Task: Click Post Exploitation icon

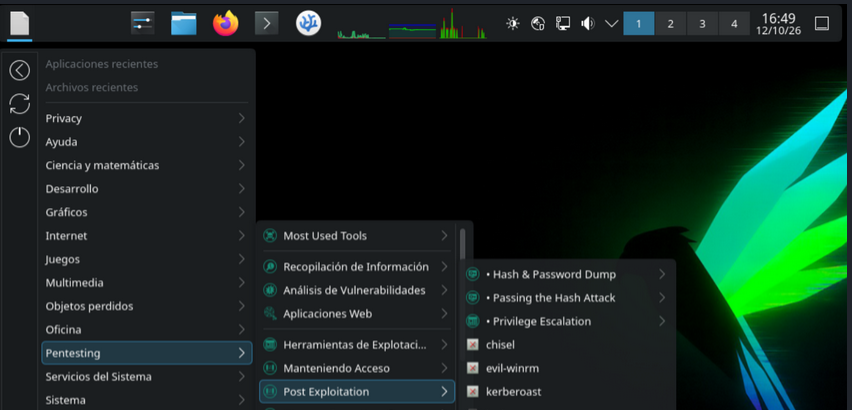Action: (270, 392)
